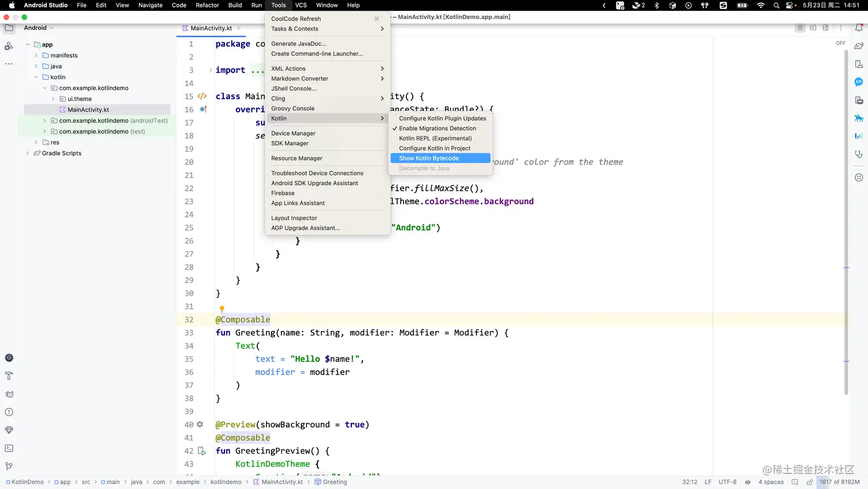Open the bar chart plugin icon

(859, 136)
